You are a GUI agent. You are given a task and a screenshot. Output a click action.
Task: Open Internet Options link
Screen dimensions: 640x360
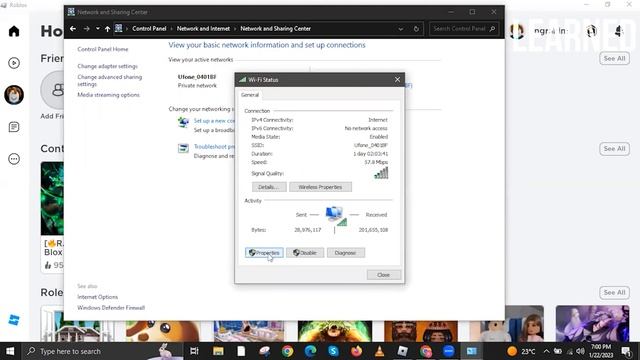(x=98, y=297)
